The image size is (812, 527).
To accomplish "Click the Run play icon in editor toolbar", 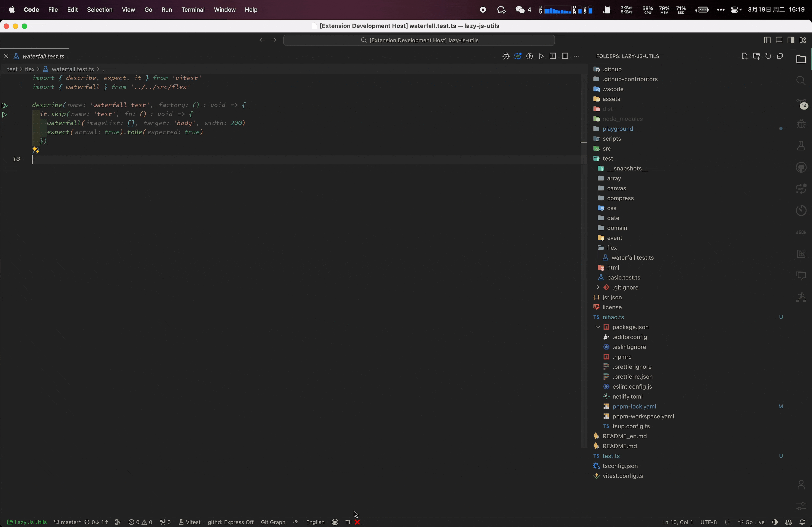I will (x=541, y=56).
